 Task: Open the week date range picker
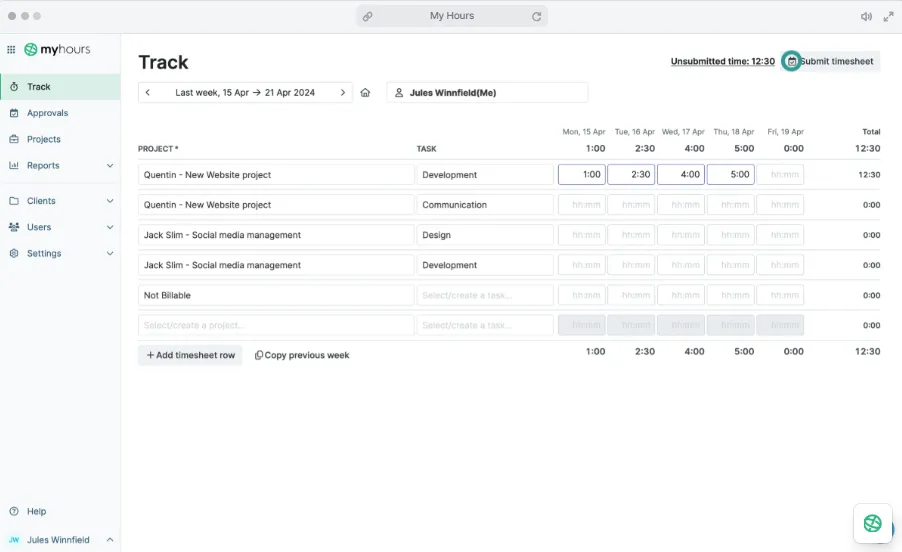pos(245,93)
